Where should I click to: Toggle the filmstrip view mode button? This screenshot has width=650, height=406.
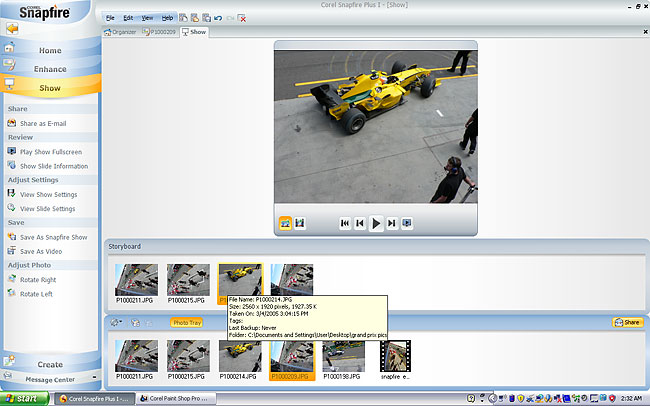(x=300, y=223)
